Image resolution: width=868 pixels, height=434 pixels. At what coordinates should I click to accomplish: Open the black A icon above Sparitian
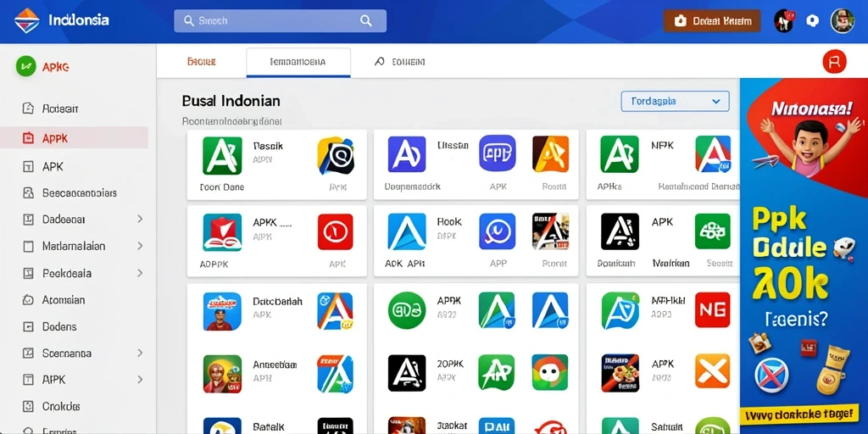pyautogui.click(x=620, y=231)
